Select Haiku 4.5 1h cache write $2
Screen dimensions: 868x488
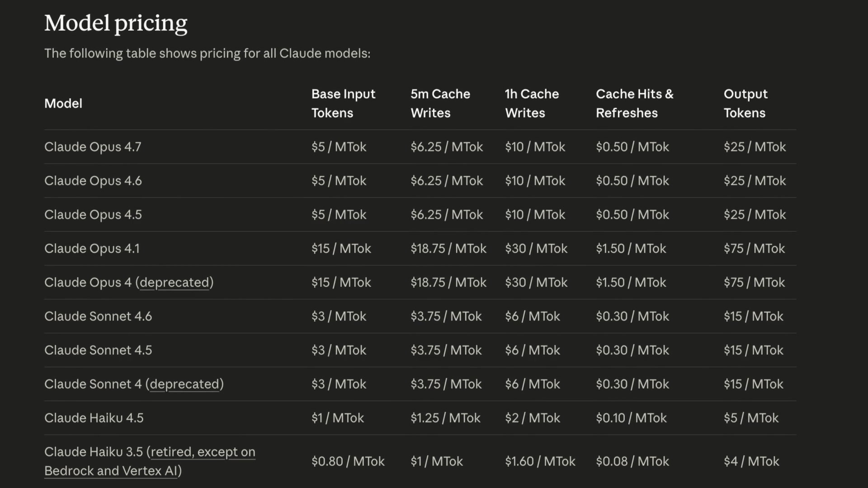click(533, 418)
